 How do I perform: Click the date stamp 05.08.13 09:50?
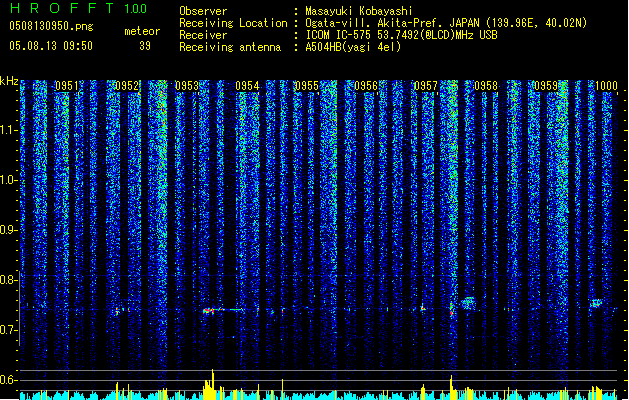[x=51, y=46]
